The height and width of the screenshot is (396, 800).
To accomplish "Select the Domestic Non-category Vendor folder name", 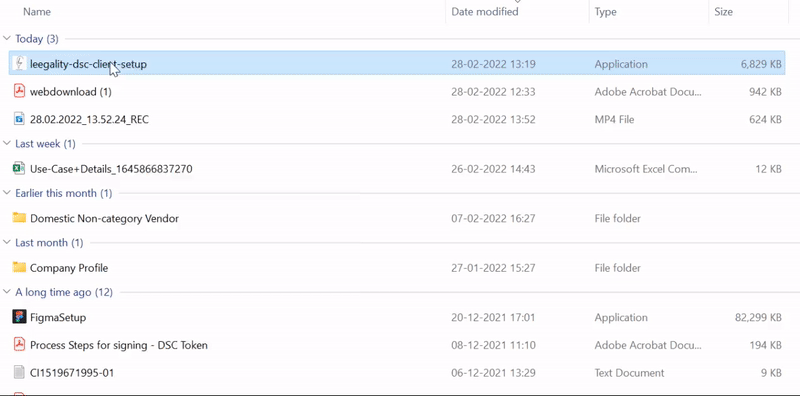I will click(105, 218).
